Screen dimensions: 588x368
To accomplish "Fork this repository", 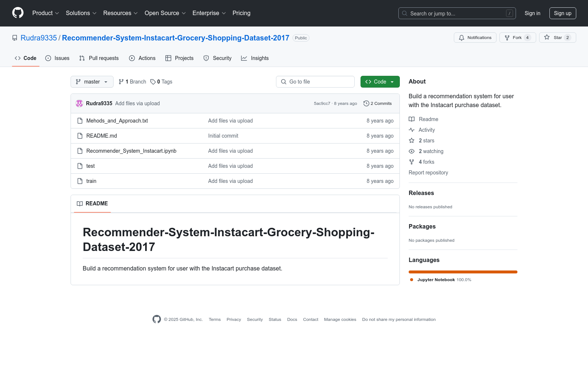I will (518, 38).
